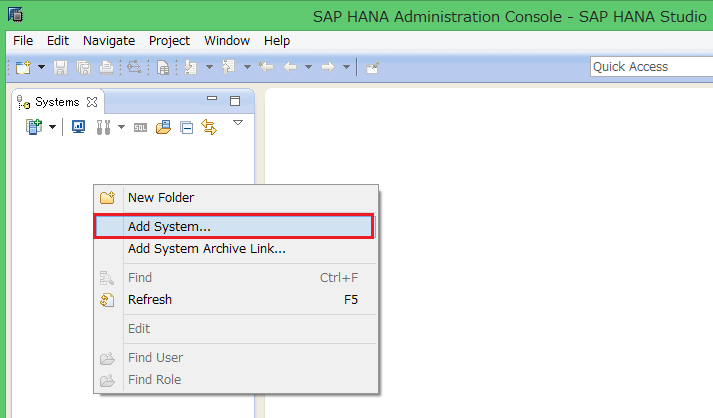Click the Next Annotation icon
This screenshot has width=713, height=418.
tap(190, 67)
